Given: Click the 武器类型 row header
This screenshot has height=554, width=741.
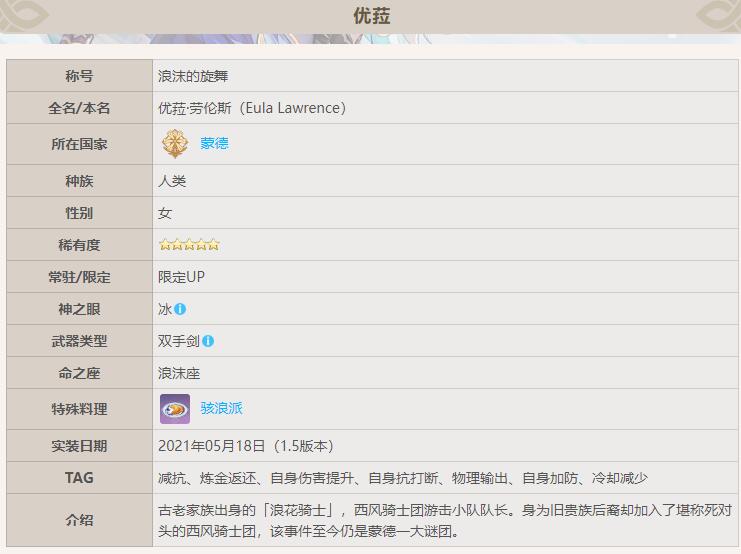Looking at the screenshot, I should pyautogui.click(x=79, y=341).
